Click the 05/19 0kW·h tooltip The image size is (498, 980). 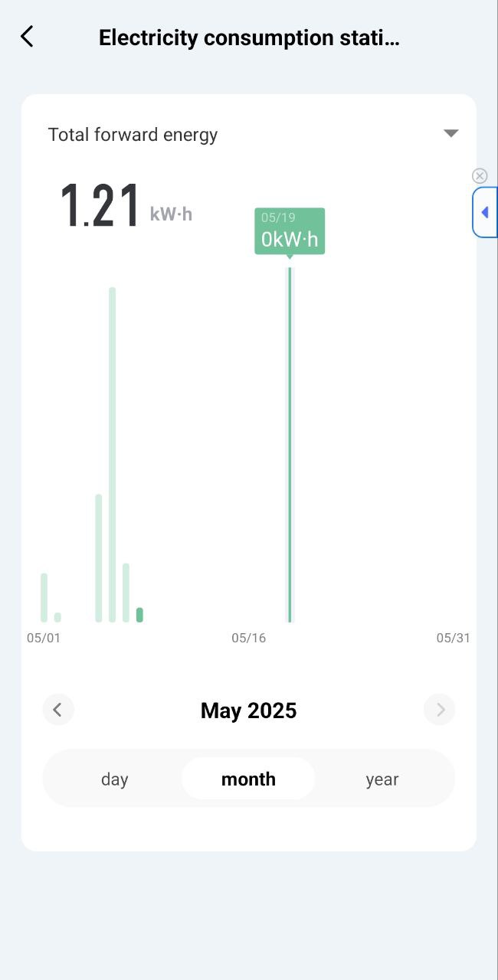290,230
